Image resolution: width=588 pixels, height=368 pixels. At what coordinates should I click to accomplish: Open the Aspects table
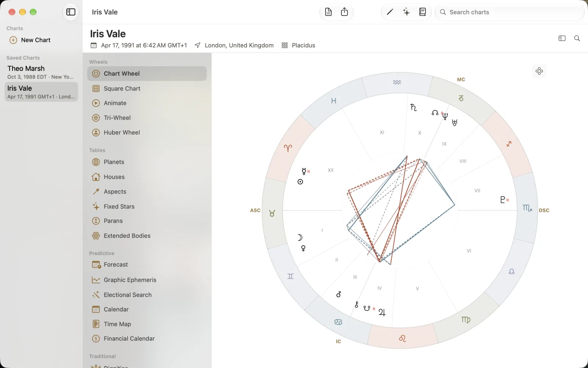point(147,192)
